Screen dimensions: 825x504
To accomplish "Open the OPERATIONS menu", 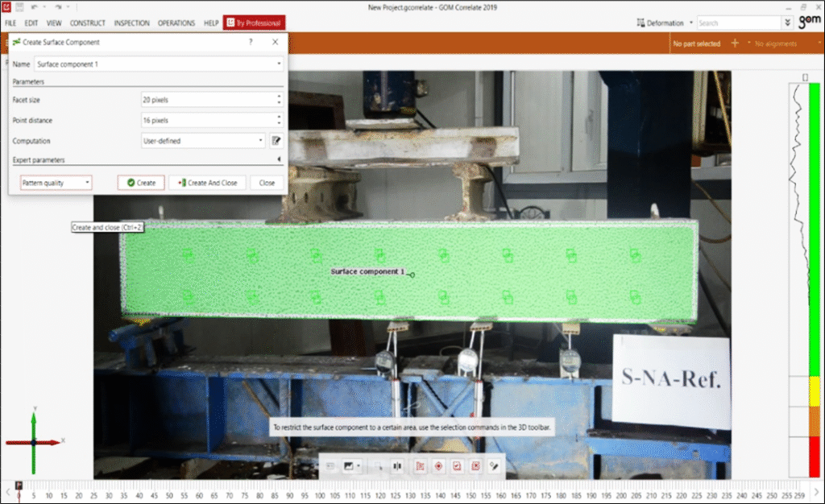I will (176, 23).
